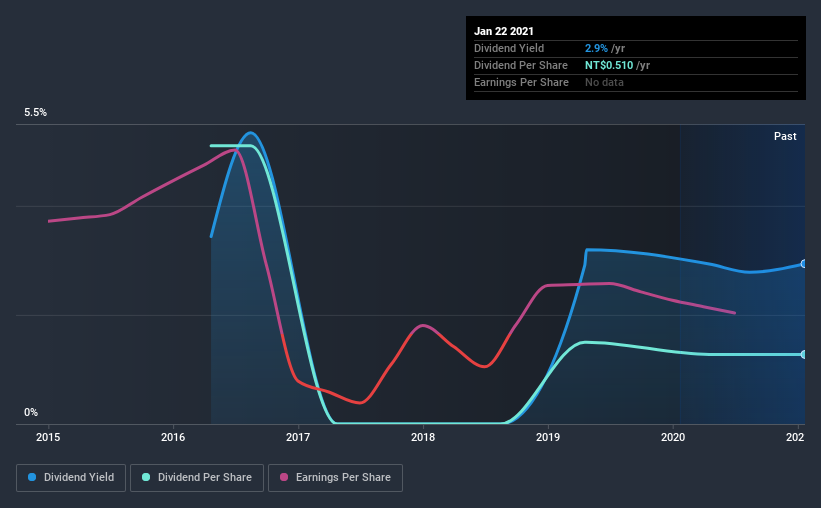This screenshot has height=508, width=821.
Task: Click the pink Earnings Per Share legend dot
Action: pos(284,477)
